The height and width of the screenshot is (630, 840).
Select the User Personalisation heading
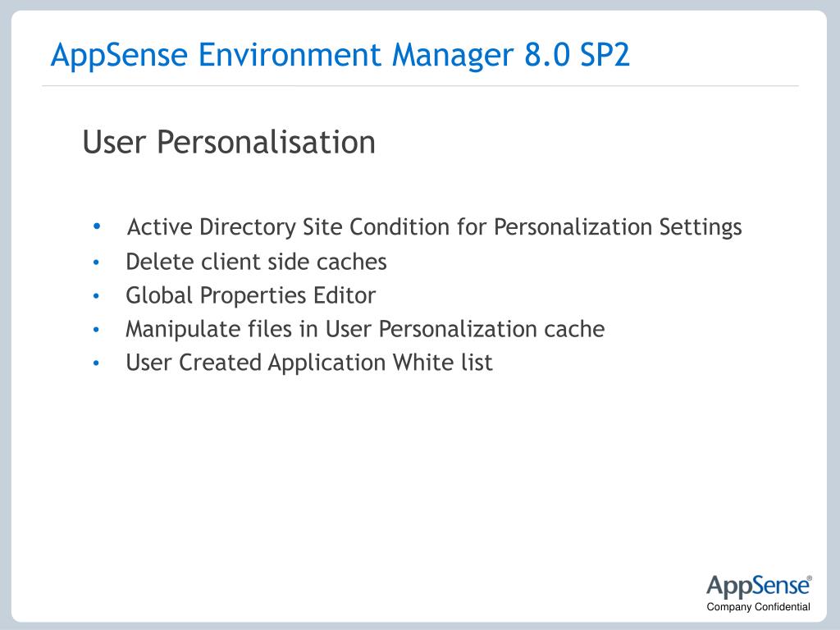click(x=229, y=142)
